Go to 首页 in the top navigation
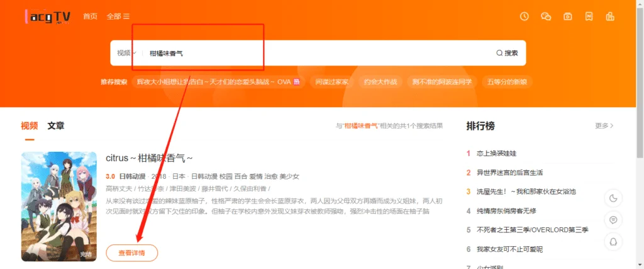 click(x=91, y=16)
